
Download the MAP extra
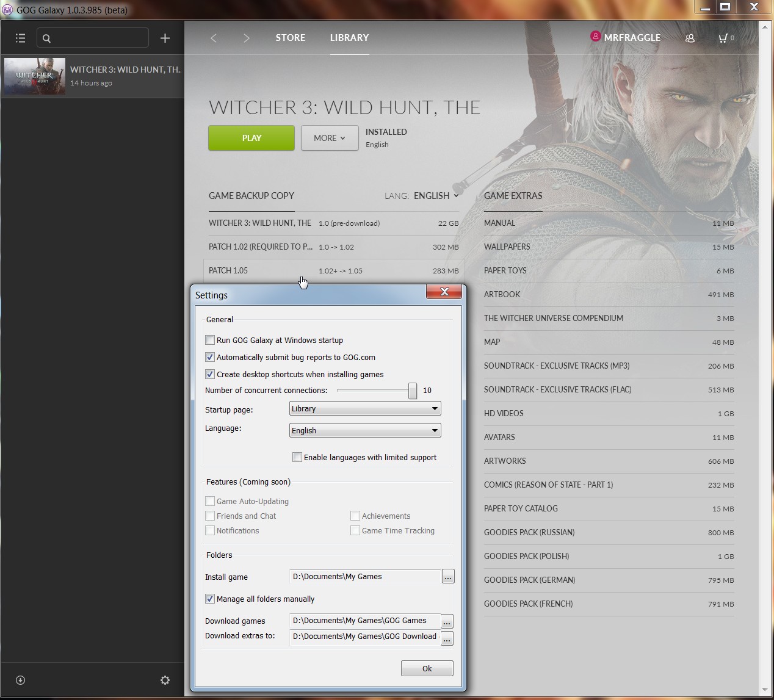point(609,342)
